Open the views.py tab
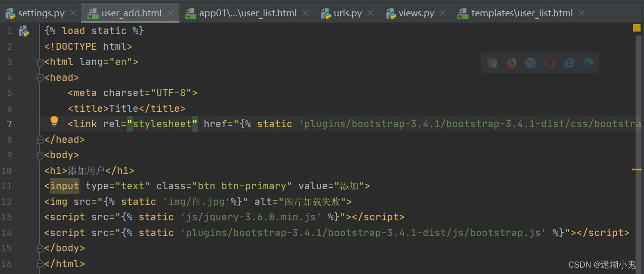644x274 pixels. pos(417,13)
